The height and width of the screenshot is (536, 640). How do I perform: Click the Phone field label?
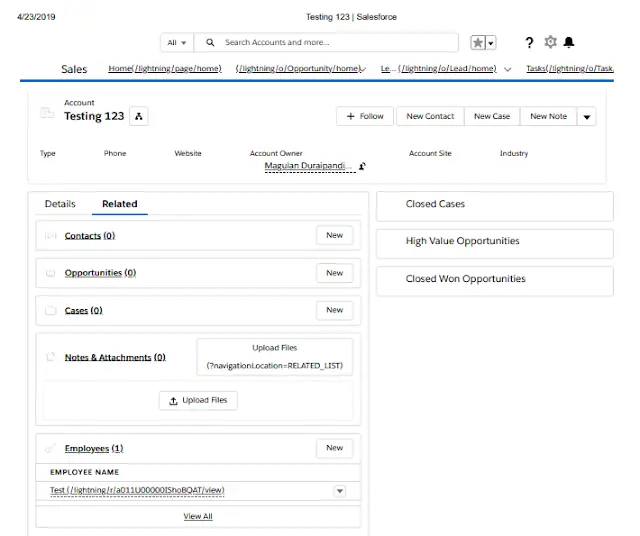[115, 153]
